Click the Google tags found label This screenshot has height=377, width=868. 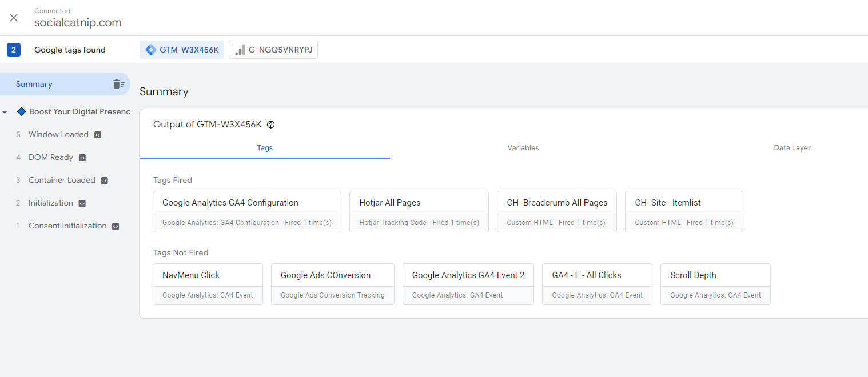(x=70, y=50)
